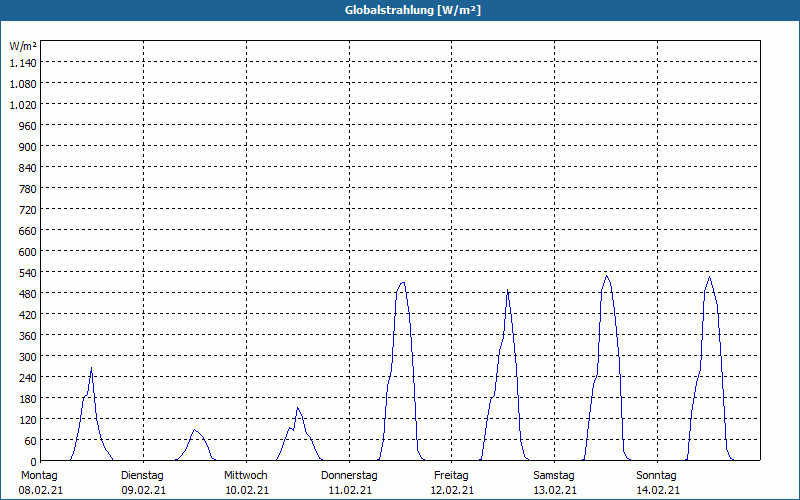
Task: Click the 840 y-axis label
Action: (x=28, y=168)
